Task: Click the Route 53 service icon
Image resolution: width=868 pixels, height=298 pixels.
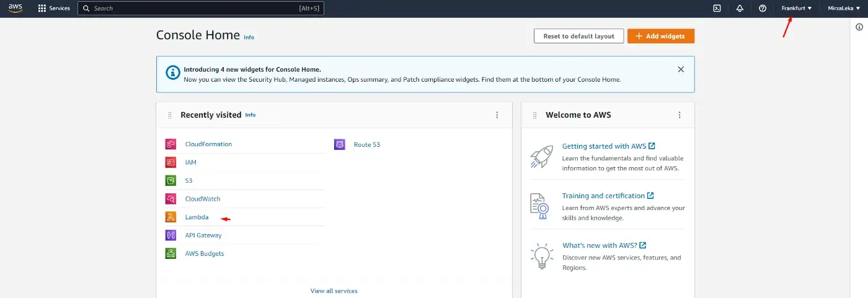Action: click(x=339, y=144)
